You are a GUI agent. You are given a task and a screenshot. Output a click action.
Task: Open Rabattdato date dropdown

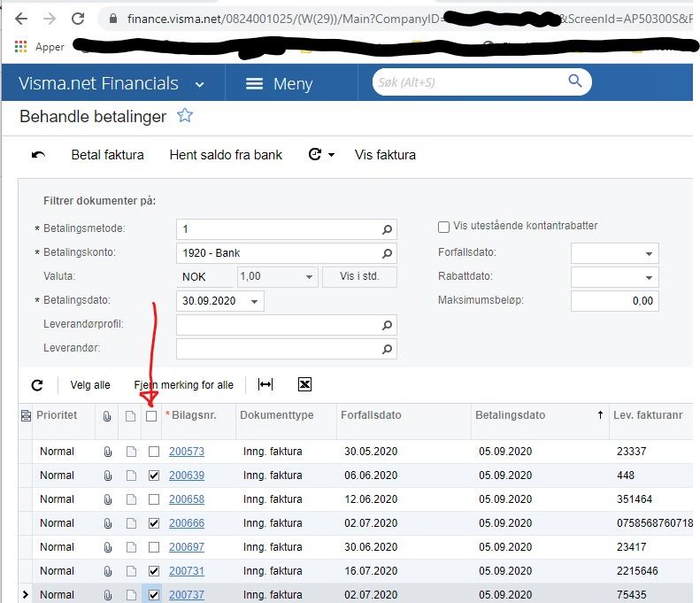(x=649, y=277)
